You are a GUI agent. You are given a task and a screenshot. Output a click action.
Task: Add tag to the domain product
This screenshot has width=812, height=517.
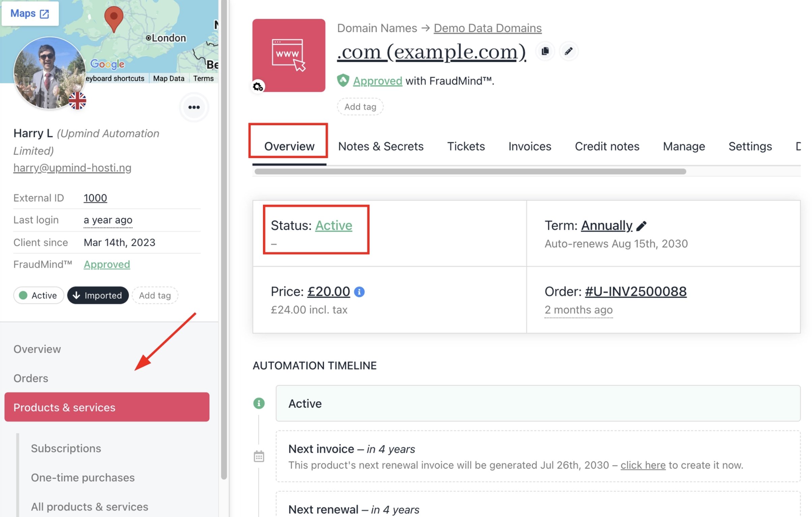pyautogui.click(x=360, y=107)
